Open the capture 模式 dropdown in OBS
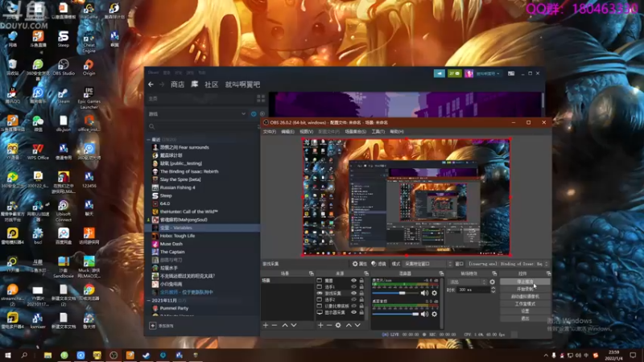Viewport: 644px width, 362px height. click(x=428, y=264)
